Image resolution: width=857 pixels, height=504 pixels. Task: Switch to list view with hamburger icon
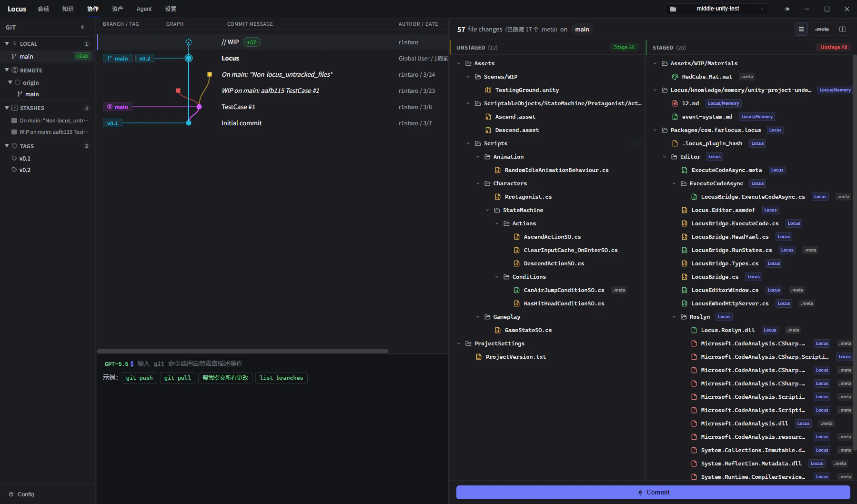coord(801,29)
